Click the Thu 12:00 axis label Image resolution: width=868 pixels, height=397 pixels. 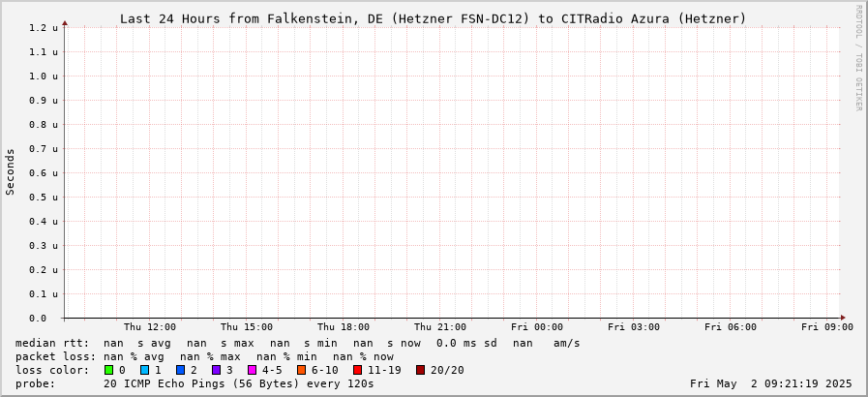tap(149, 327)
